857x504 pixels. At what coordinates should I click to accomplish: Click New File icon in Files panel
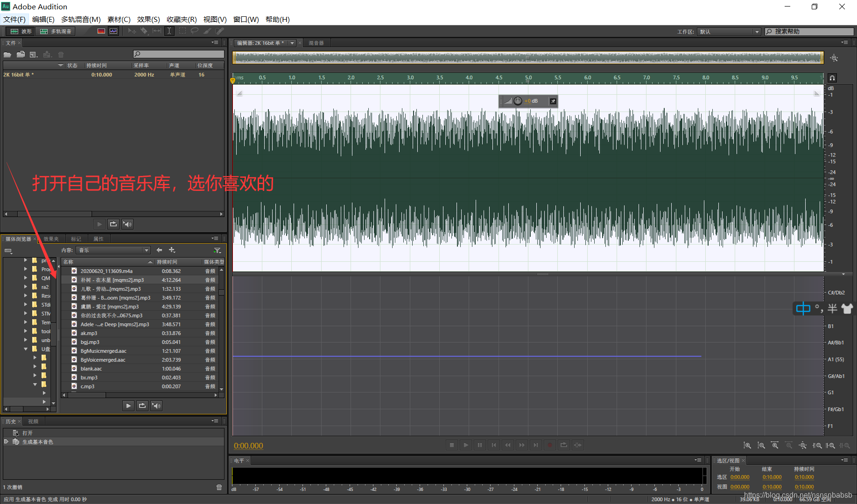pos(34,55)
